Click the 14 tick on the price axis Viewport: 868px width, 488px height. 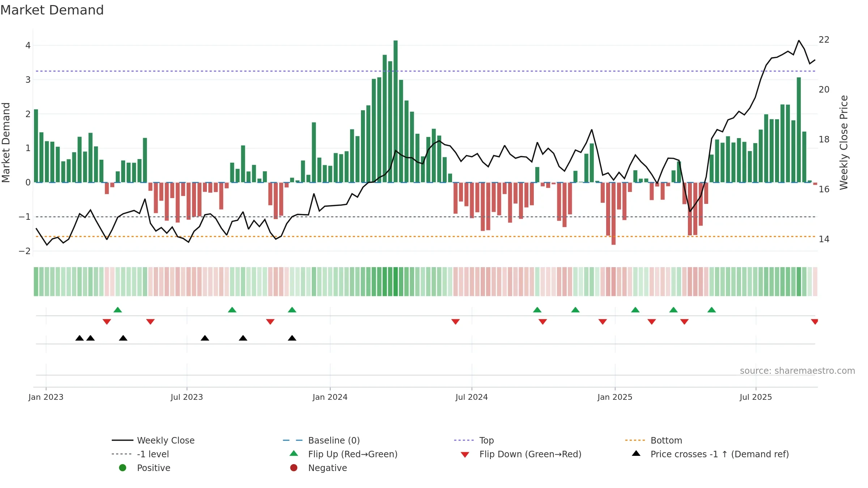pyautogui.click(x=824, y=239)
